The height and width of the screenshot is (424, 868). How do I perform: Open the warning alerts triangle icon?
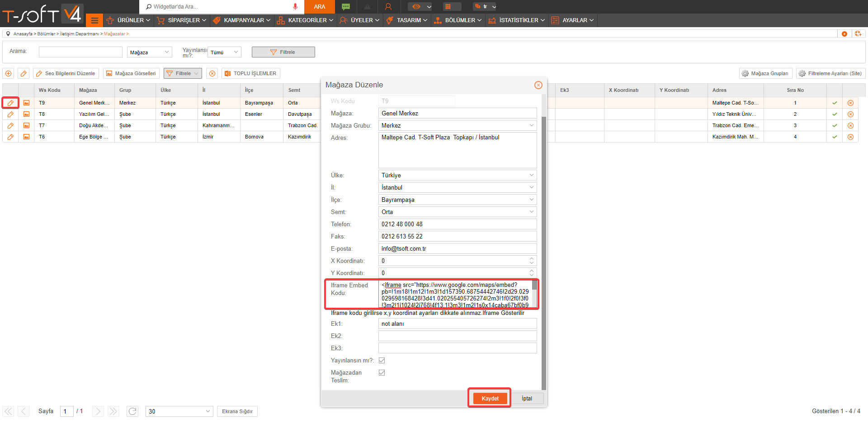click(367, 6)
